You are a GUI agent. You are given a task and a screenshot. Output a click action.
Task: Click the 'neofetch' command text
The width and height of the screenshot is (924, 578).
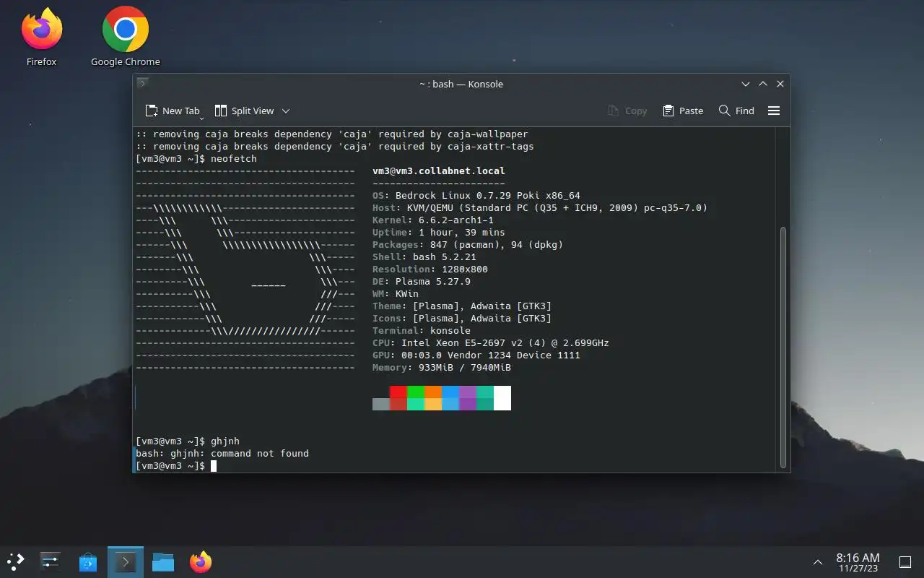click(x=234, y=159)
